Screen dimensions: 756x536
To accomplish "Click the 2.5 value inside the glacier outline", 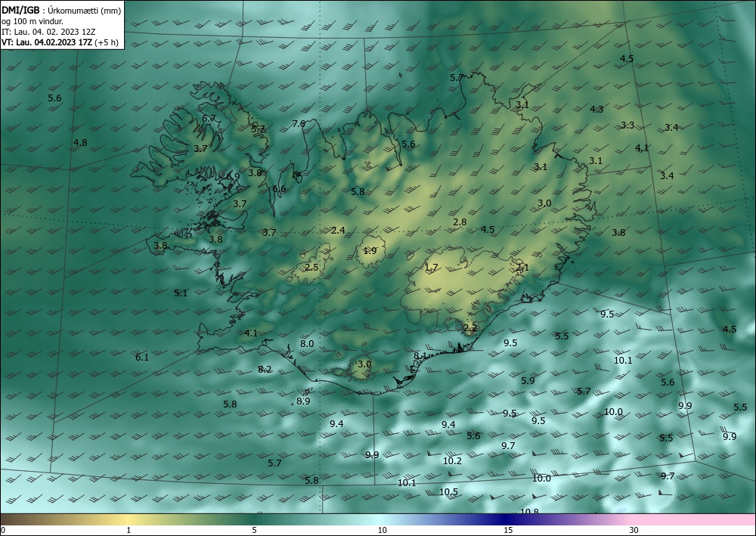I will [311, 267].
